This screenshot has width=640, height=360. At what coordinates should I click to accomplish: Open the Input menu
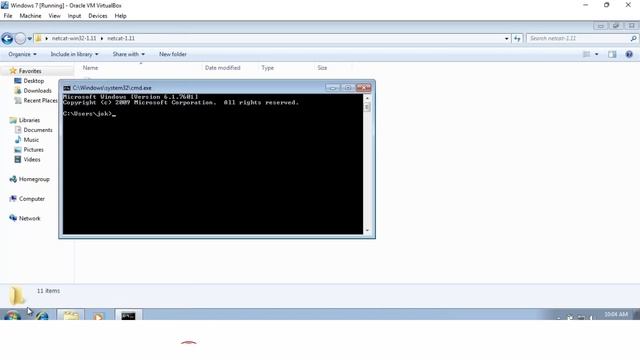click(74, 16)
